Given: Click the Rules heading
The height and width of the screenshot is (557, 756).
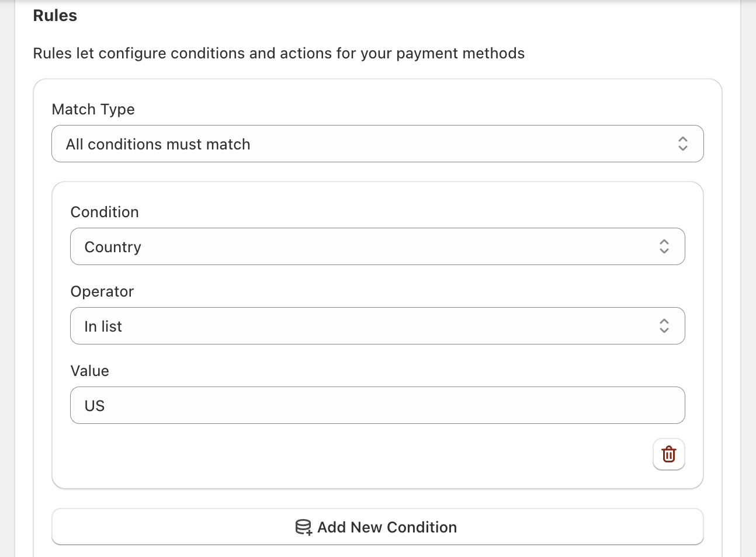Looking at the screenshot, I should click(54, 16).
